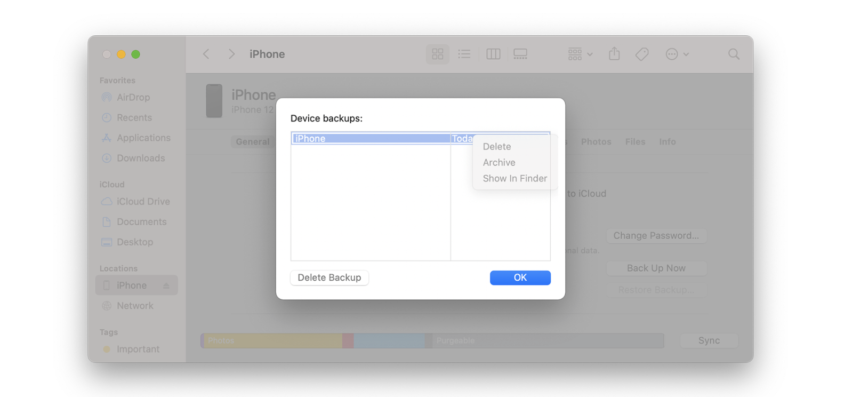Open the group-by options dropdown
This screenshot has width=868, height=397.
coord(580,54)
